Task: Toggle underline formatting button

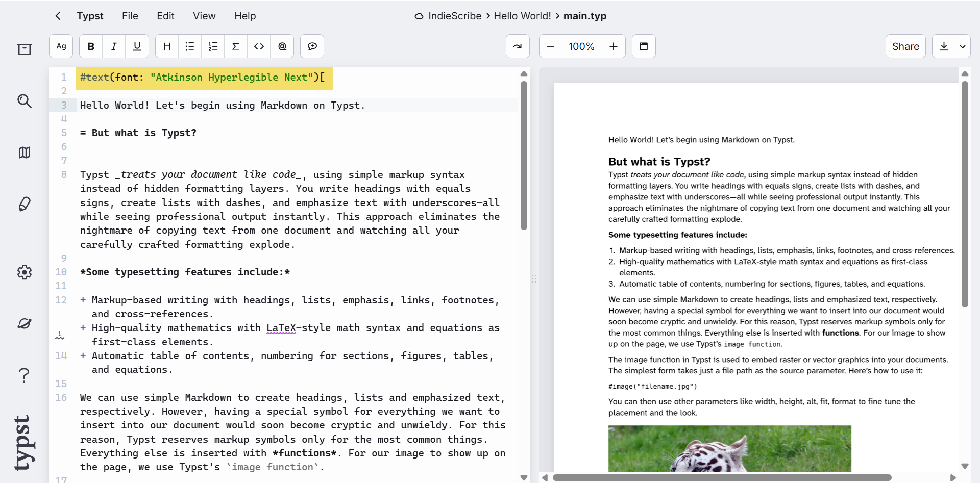Action: [x=137, y=46]
